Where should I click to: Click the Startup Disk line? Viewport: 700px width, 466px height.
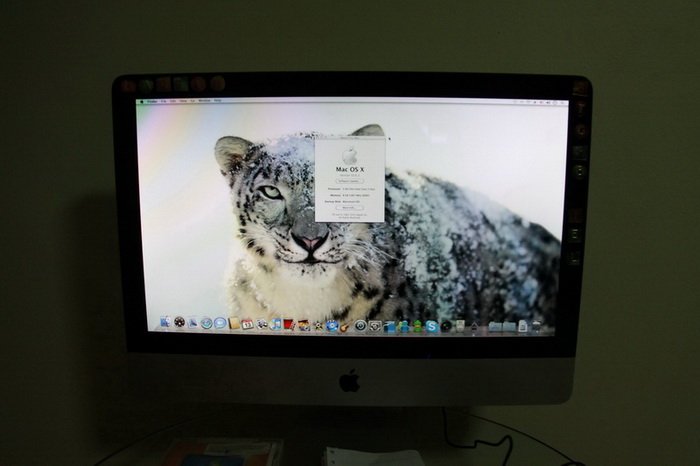pos(342,202)
